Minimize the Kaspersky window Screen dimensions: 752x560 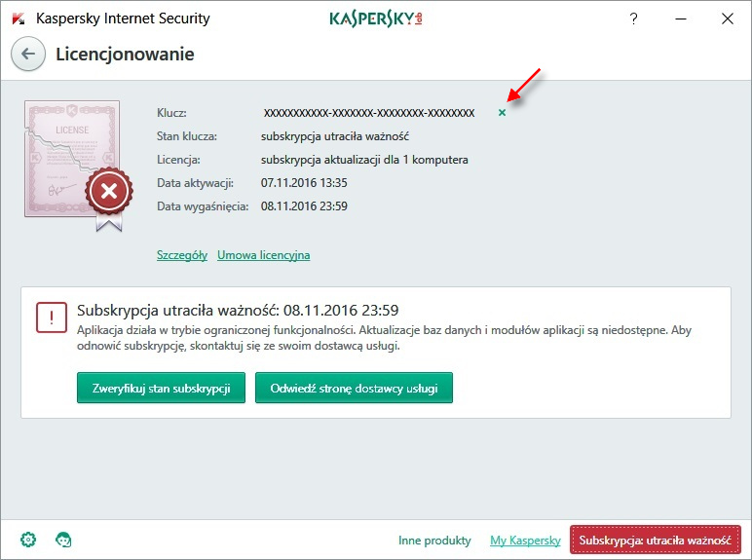coord(681,19)
